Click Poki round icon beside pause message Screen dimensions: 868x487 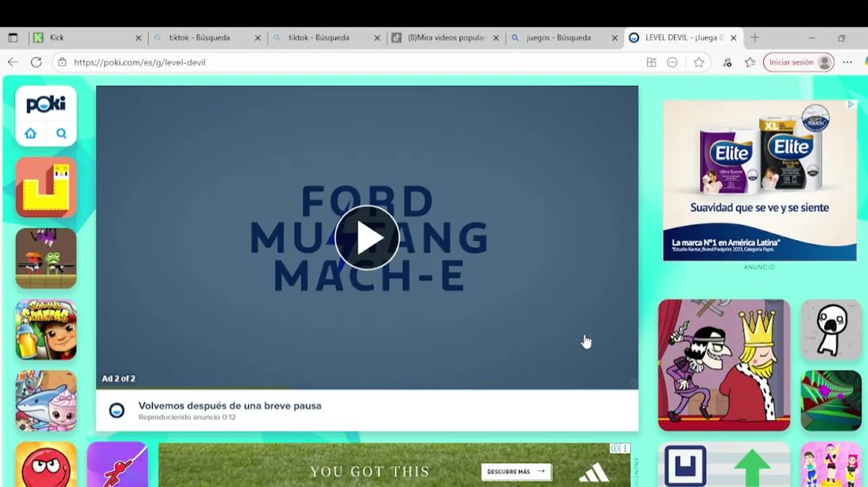point(117,411)
